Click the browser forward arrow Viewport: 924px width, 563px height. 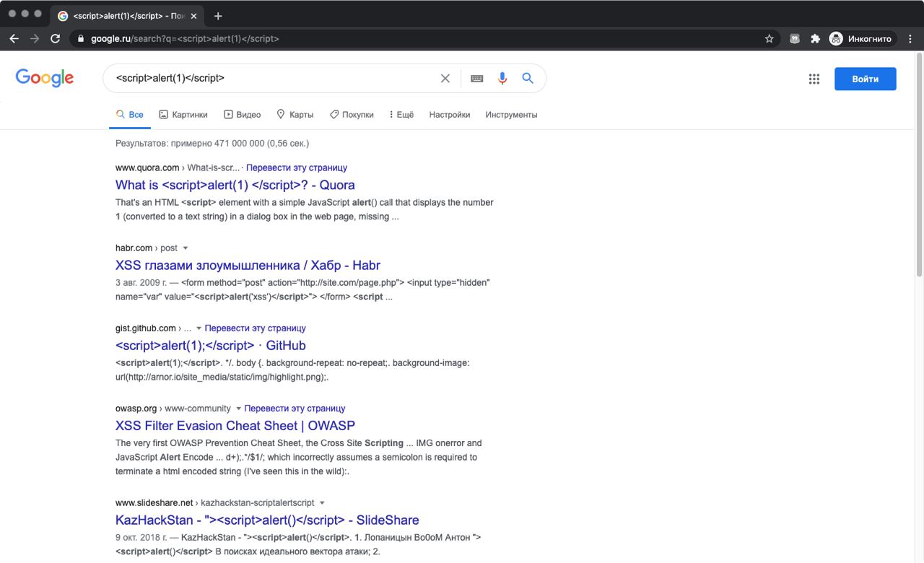[35, 39]
